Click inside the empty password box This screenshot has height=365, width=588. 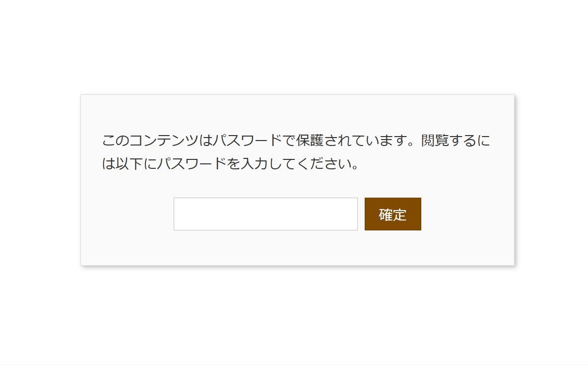(x=265, y=214)
